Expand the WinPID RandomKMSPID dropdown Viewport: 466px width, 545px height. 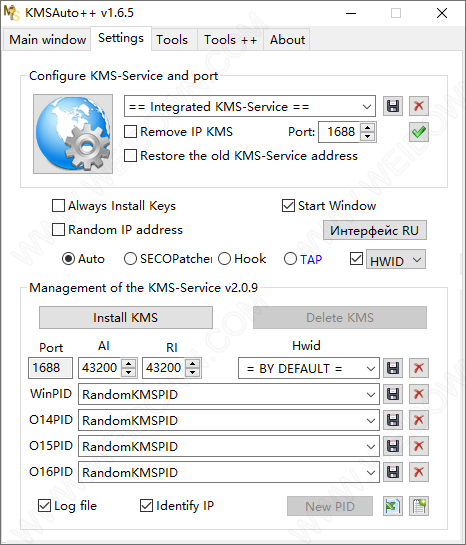point(229,394)
